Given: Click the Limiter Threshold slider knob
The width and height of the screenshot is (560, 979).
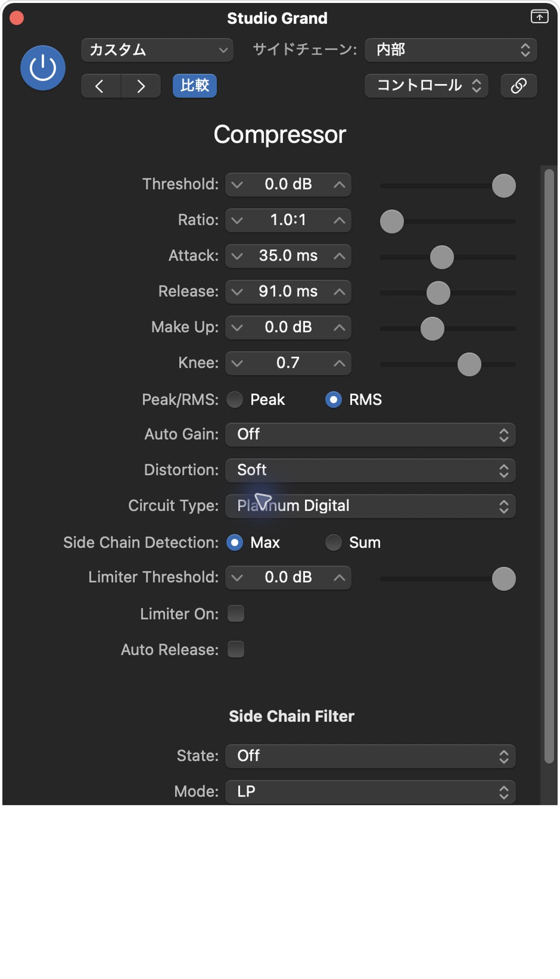Looking at the screenshot, I should (x=504, y=579).
